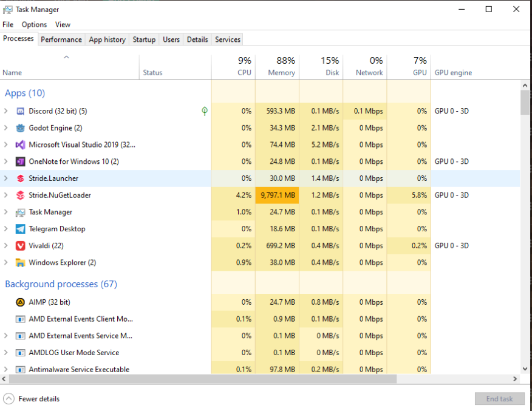Click the Fewer details link
532x411 pixels.
pyautogui.click(x=39, y=399)
